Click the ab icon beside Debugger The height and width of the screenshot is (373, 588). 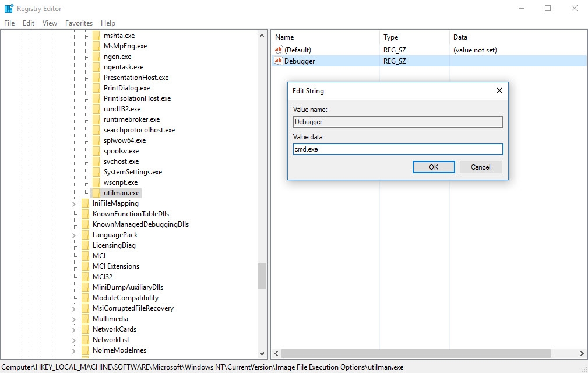(x=279, y=61)
